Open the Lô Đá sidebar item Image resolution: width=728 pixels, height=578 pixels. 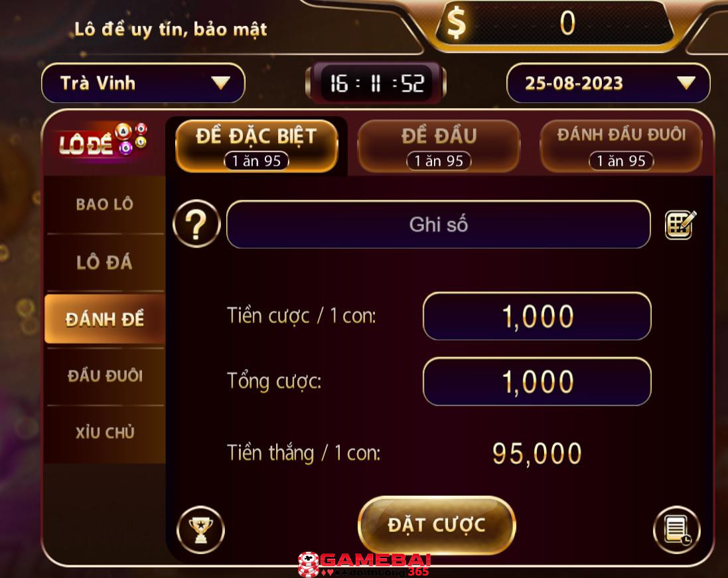[105, 262]
